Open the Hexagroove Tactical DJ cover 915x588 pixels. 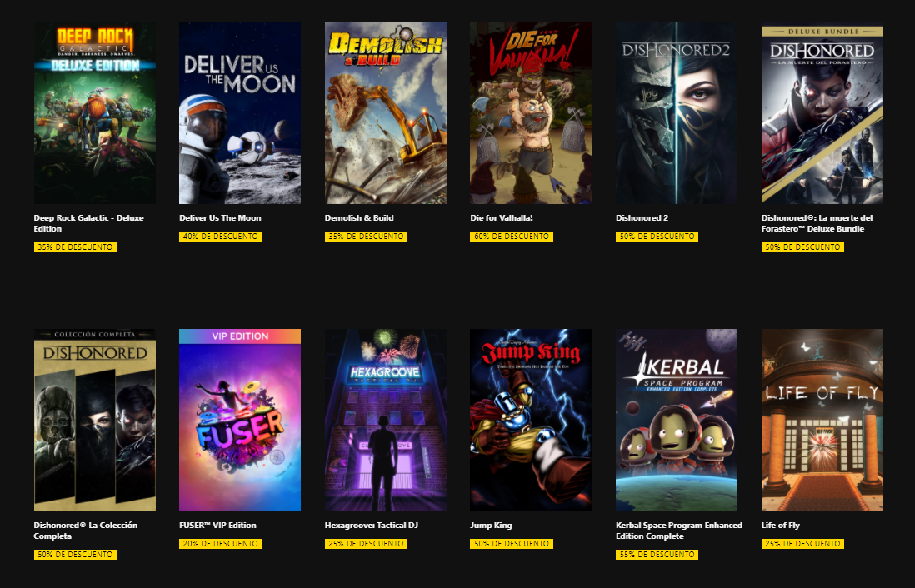pos(386,420)
